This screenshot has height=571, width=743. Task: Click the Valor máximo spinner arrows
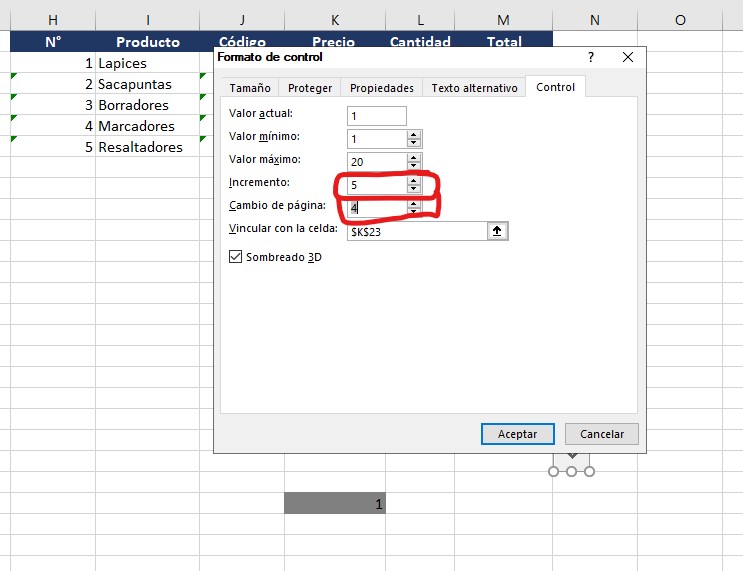click(x=414, y=162)
